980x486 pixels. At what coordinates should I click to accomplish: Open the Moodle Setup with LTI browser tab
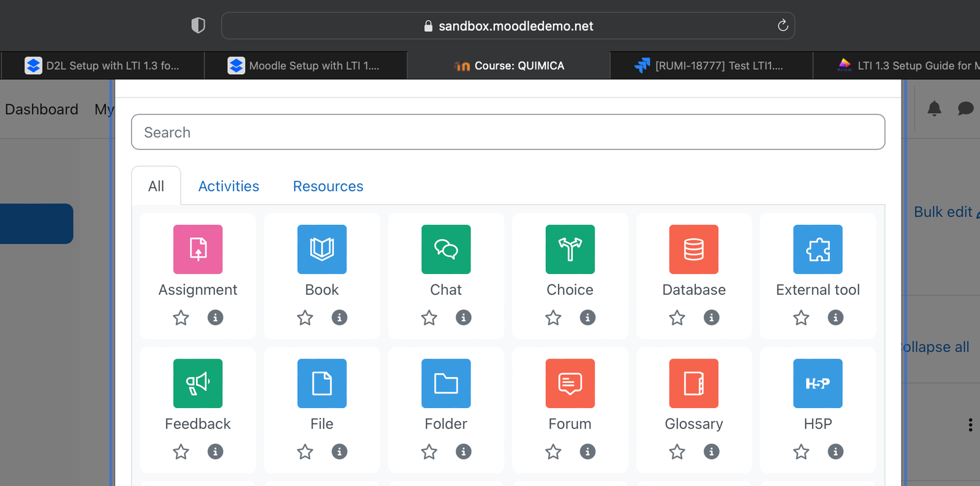pos(305,66)
